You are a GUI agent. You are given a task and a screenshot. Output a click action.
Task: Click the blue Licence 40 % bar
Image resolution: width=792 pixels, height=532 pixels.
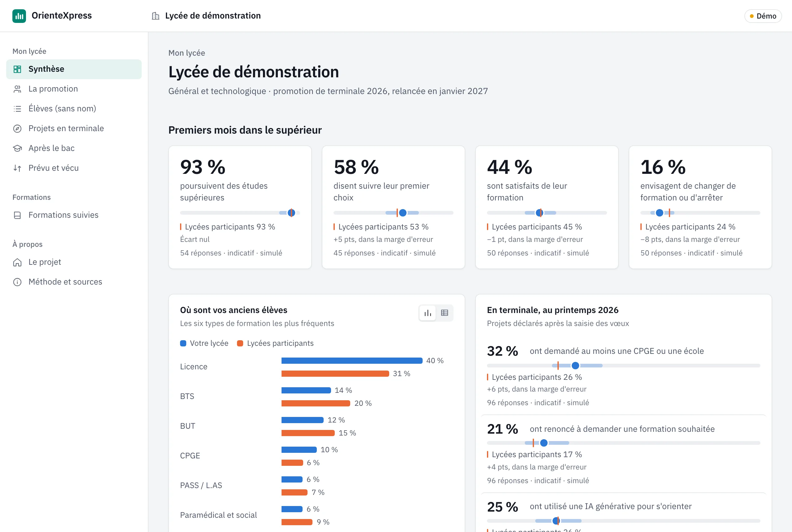(352, 361)
